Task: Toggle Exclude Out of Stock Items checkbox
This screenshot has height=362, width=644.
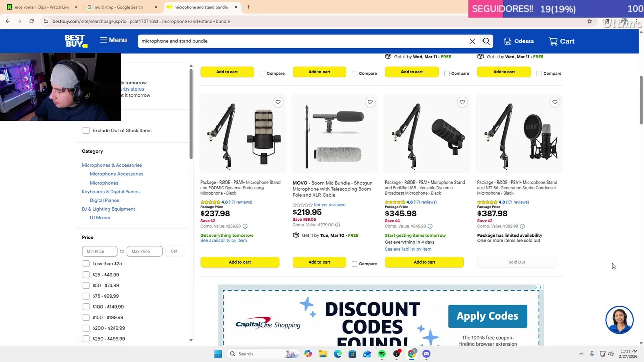Action: coord(86,130)
